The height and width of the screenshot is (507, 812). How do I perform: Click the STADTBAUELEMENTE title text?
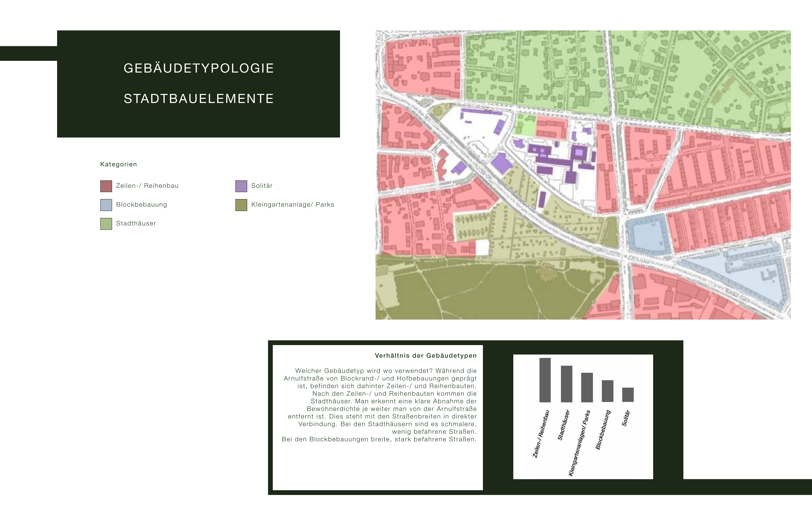tap(199, 99)
